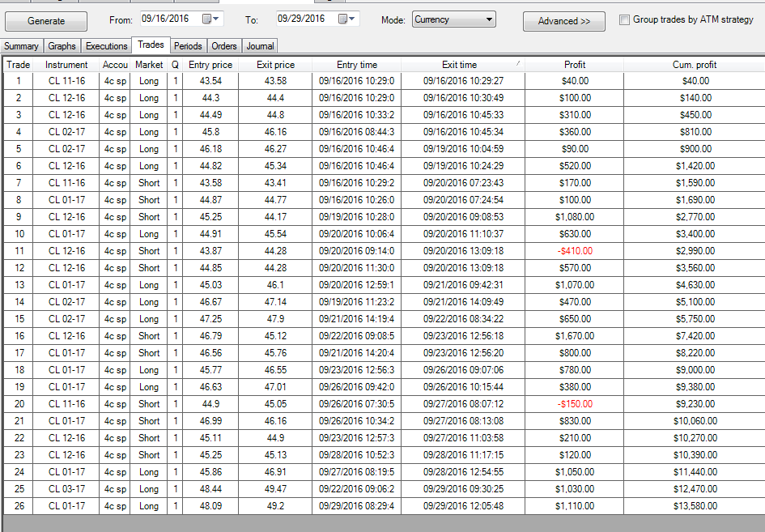The height and width of the screenshot is (532, 765).
Task: Click exit price 46.1 in trade 13
Action: point(275,284)
